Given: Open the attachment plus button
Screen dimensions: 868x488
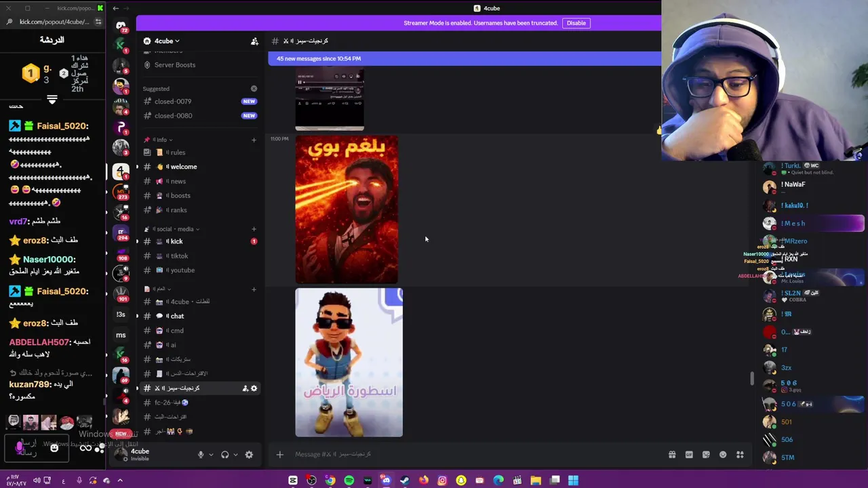Looking at the screenshot, I should pyautogui.click(x=279, y=455).
